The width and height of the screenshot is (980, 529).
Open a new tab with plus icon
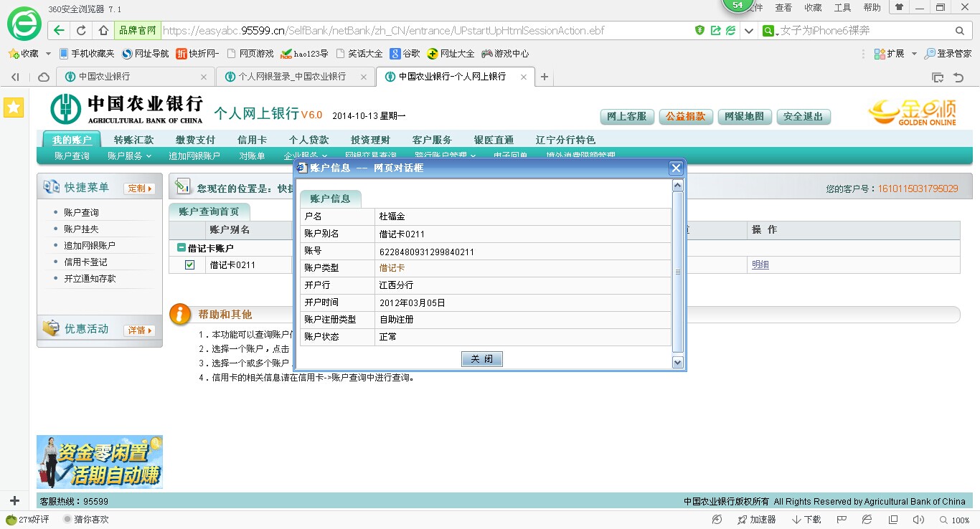click(x=545, y=77)
